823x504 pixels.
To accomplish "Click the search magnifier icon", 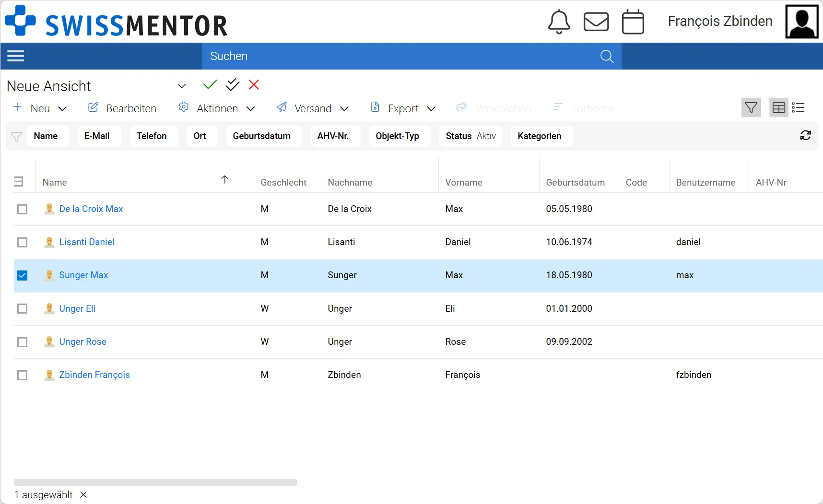I will 607,57.
